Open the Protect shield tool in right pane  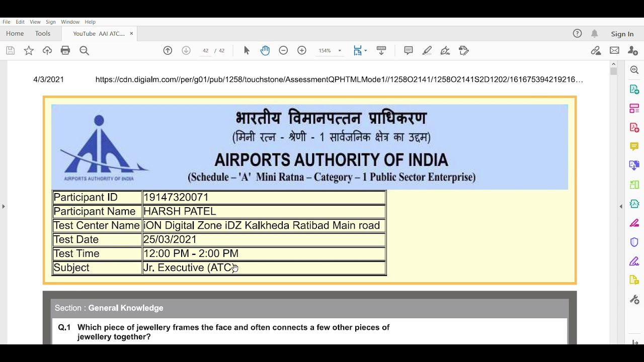634,242
